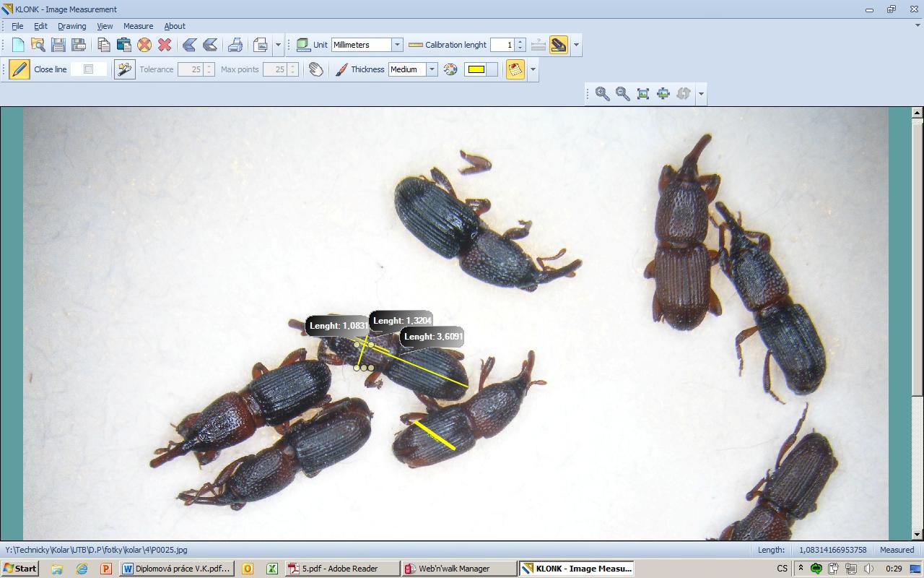Decrease Calibration lenght value with down arrow

point(520,48)
